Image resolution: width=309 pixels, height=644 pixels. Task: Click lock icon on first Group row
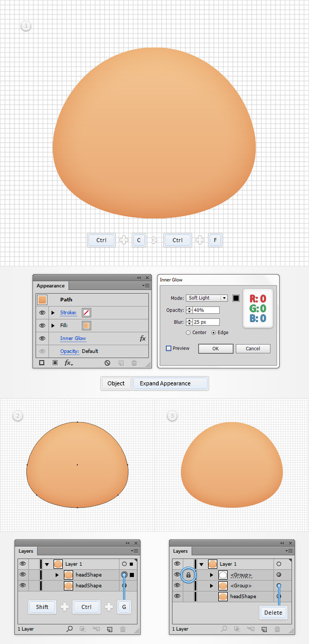point(188,575)
